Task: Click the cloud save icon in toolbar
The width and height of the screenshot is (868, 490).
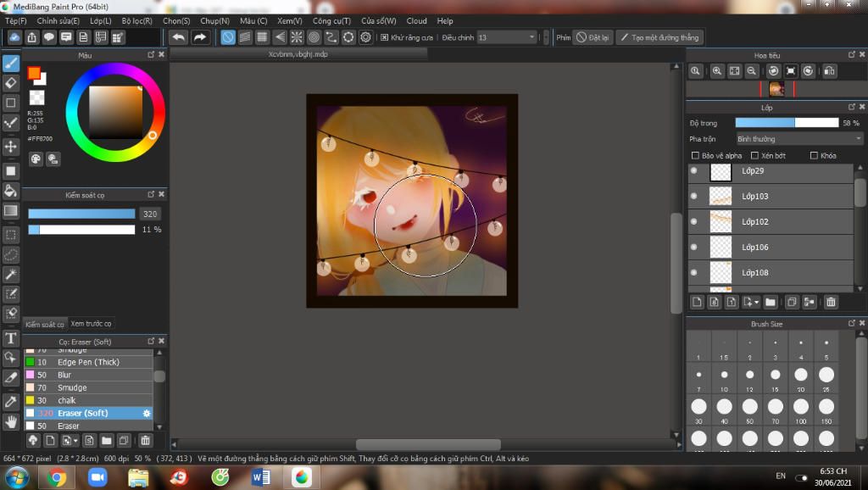Action: point(14,37)
